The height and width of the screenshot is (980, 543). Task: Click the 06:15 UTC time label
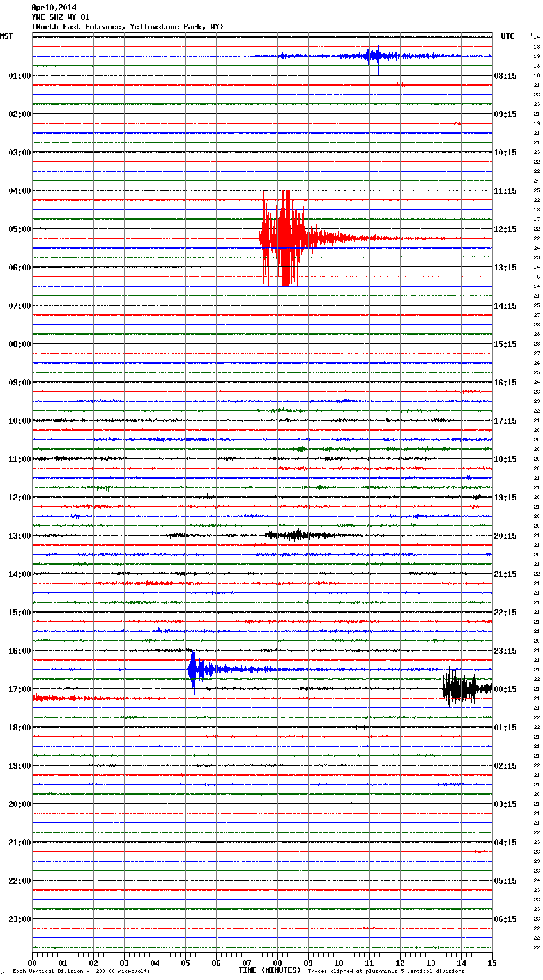pyautogui.click(x=505, y=919)
